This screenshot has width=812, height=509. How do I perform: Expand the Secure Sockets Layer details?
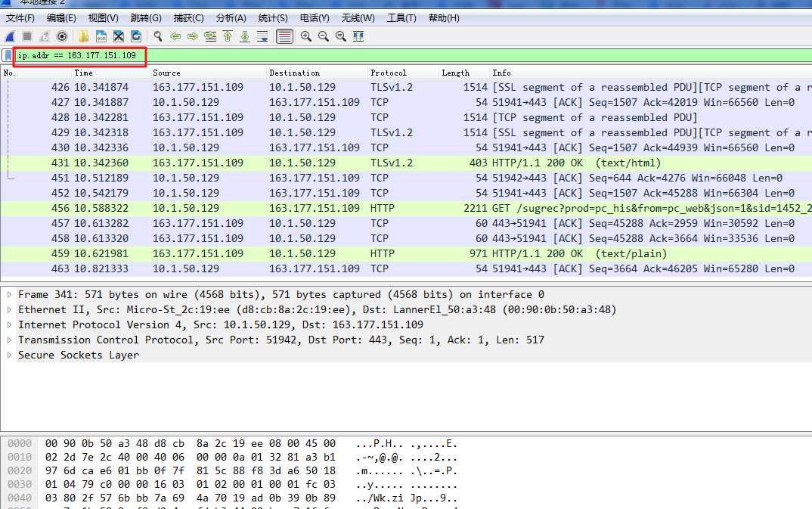pyautogui.click(x=9, y=355)
